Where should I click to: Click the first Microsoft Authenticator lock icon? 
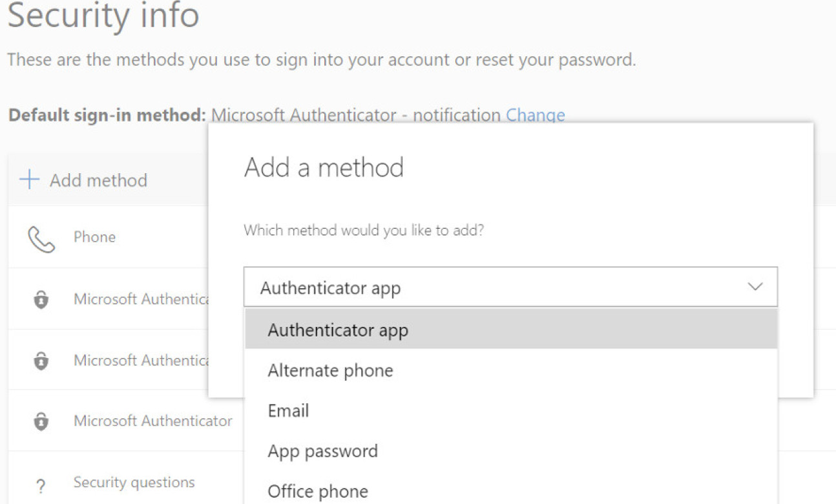coord(41,300)
